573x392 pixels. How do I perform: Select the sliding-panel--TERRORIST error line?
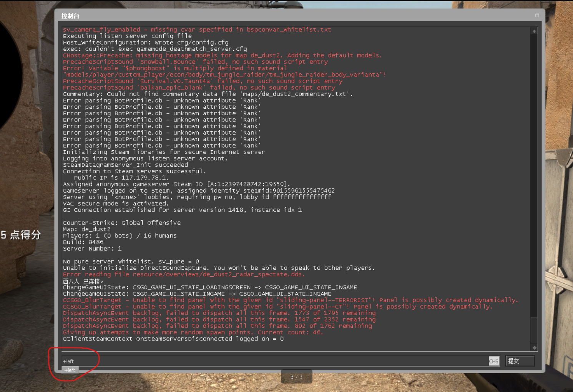pos(291,300)
